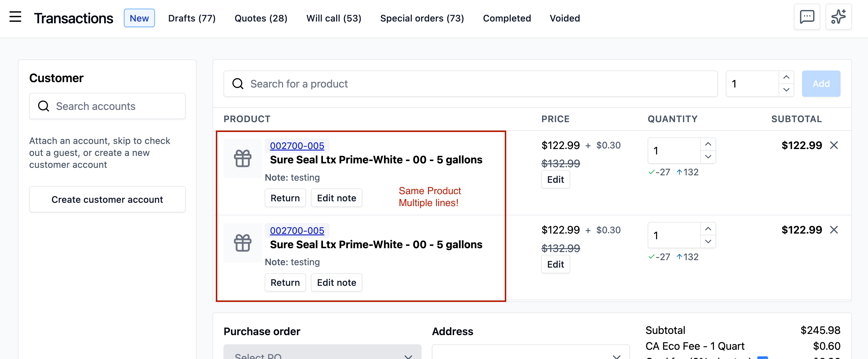Click the AI sparkle assistant icon
The width and height of the screenshot is (868, 359).
point(838,17)
